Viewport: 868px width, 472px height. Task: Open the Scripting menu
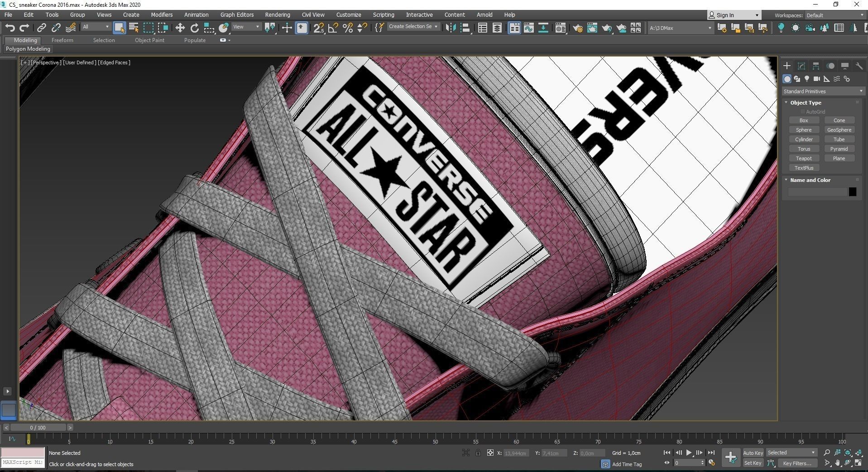tap(384, 15)
